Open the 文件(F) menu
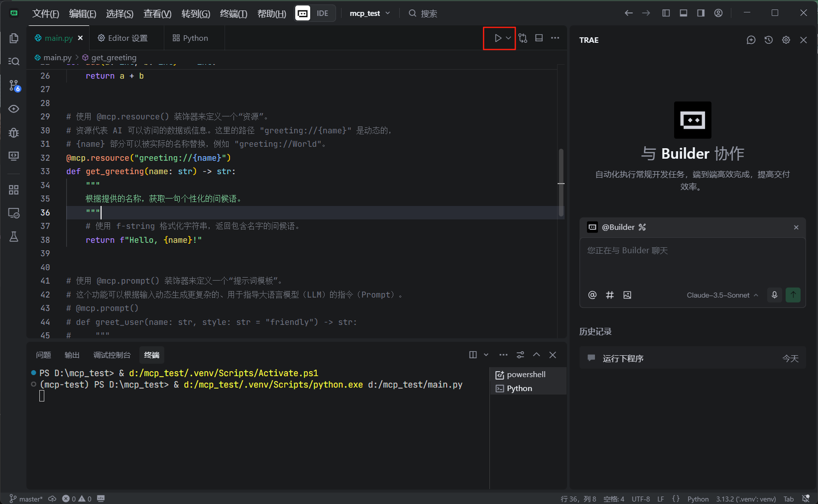This screenshot has width=818, height=504. point(45,13)
